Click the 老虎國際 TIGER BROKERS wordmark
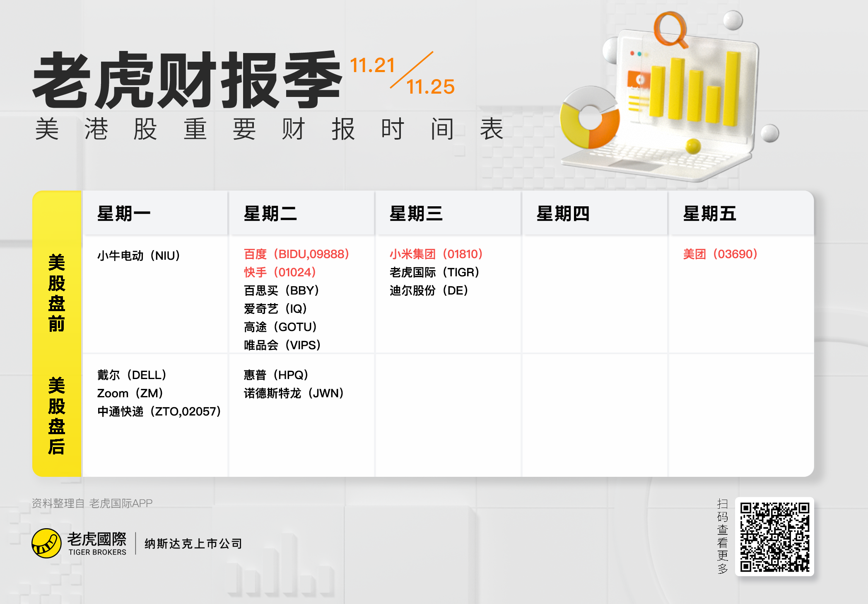This screenshot has width=868, height=604. click(x=97, y=543)
